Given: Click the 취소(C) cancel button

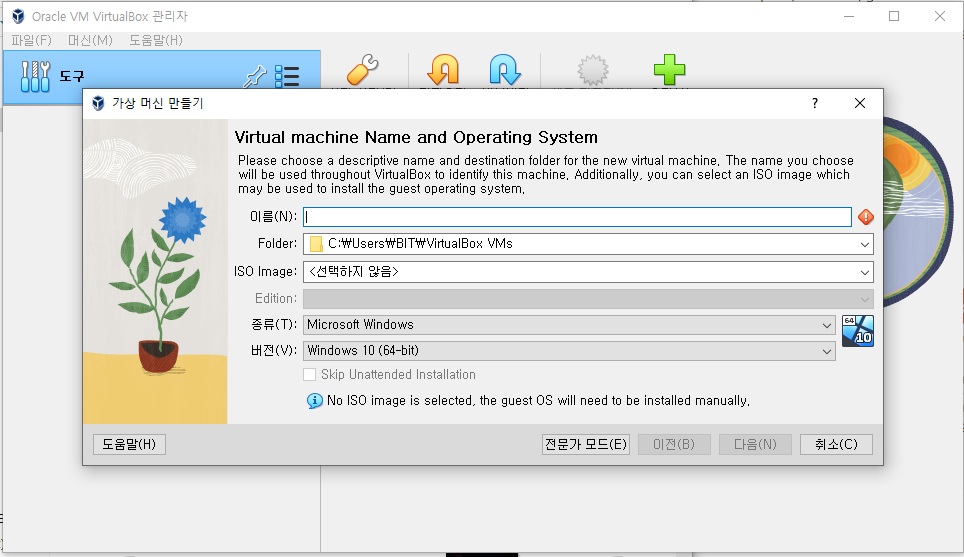Looking at the screenshot, I should [x=836, y=444].
